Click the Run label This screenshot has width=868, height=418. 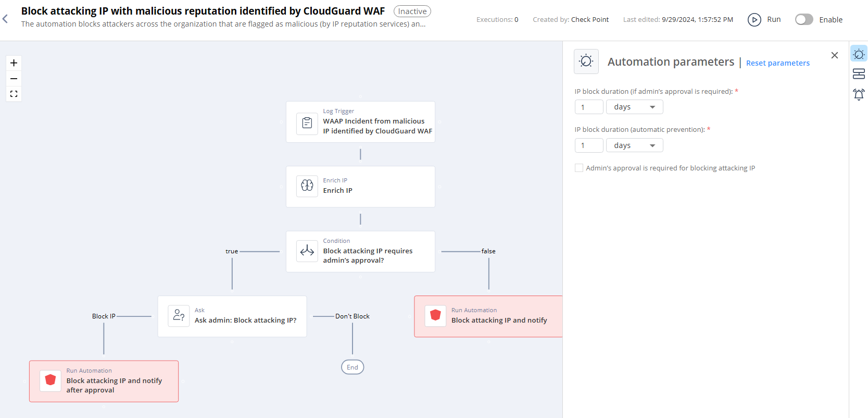774,19
